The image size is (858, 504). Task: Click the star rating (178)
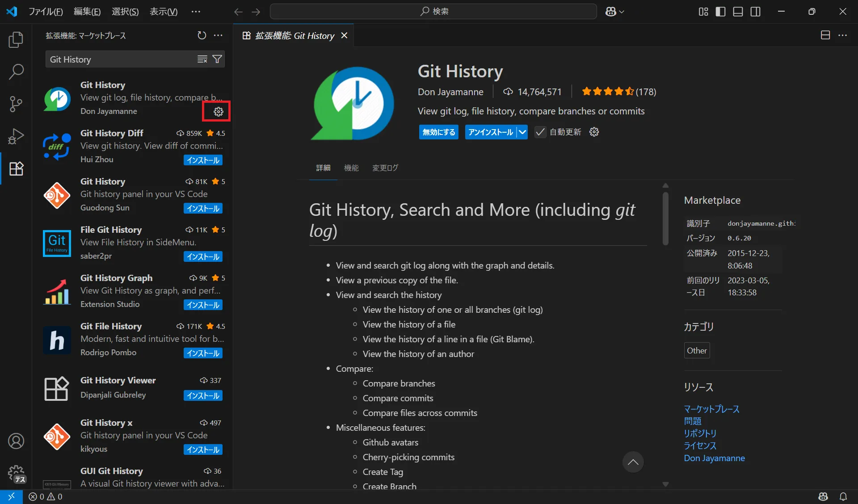618,92
